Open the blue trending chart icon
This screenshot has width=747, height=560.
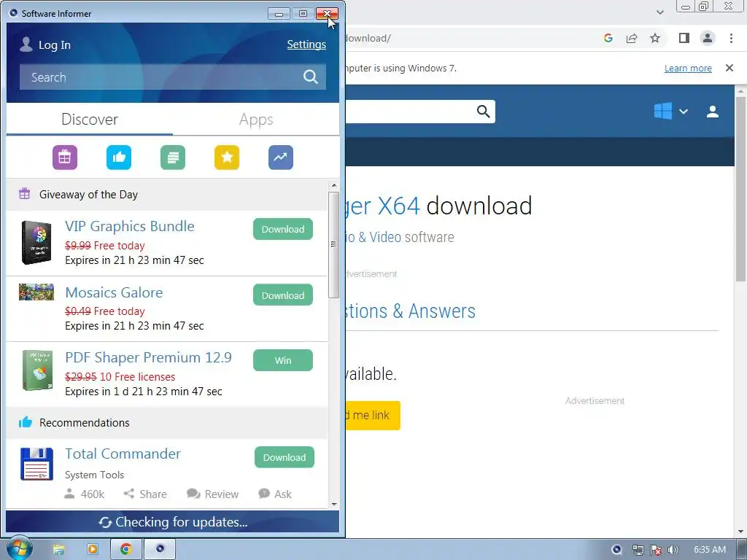coord(281,157)
